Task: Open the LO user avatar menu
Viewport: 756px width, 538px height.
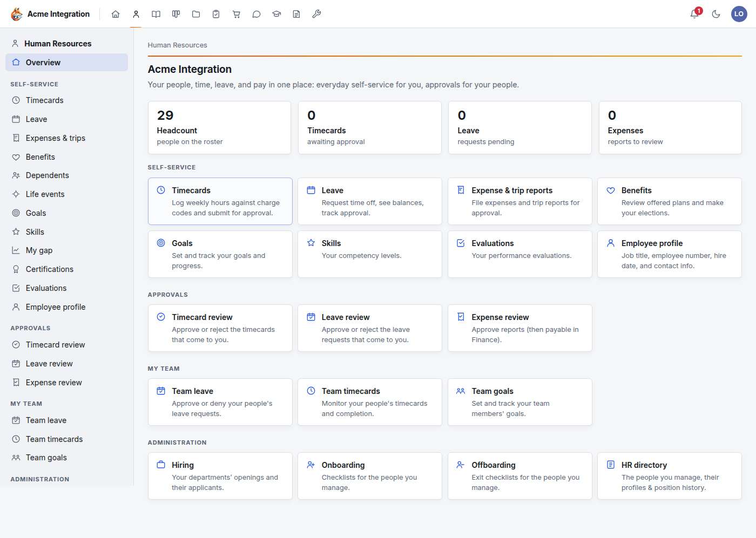Action: (739, 14)
